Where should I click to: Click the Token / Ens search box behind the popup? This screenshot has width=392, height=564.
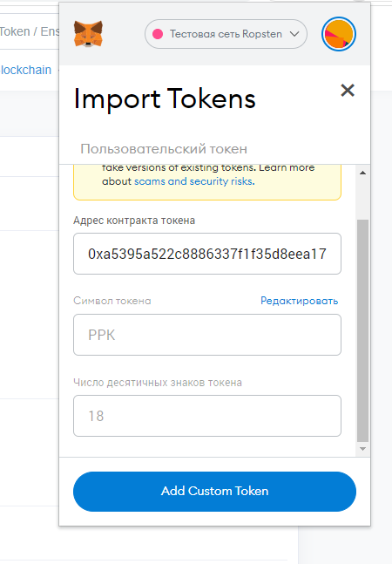[30, 31]
